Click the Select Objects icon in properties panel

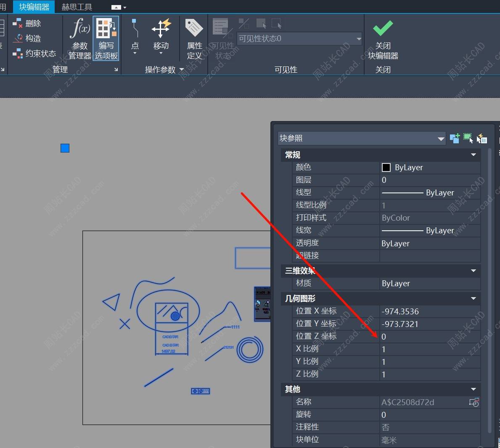click(x=468, y=138)
